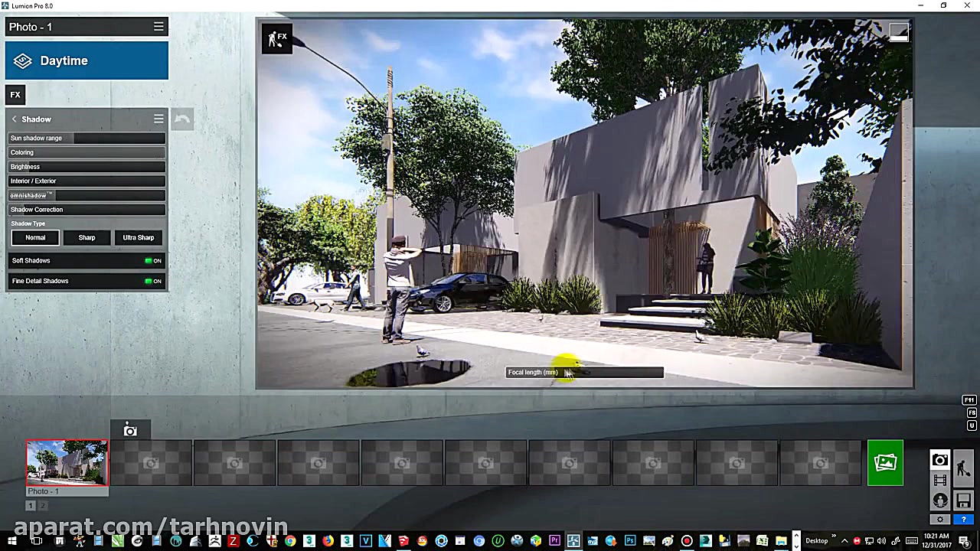The height and width of the screenshot is (551, 980).
Task: Adjust the Coloring slider
Action: point(87,152)
